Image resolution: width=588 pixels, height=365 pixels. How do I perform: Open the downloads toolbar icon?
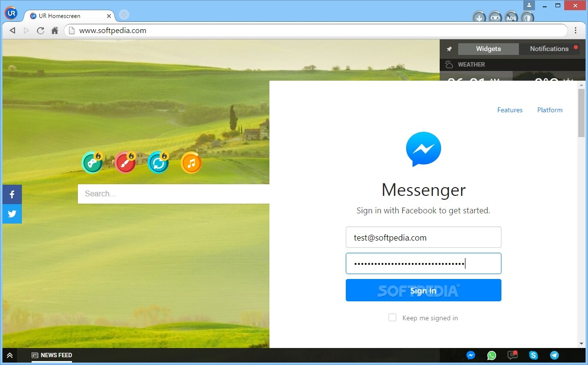coord(479,18)
